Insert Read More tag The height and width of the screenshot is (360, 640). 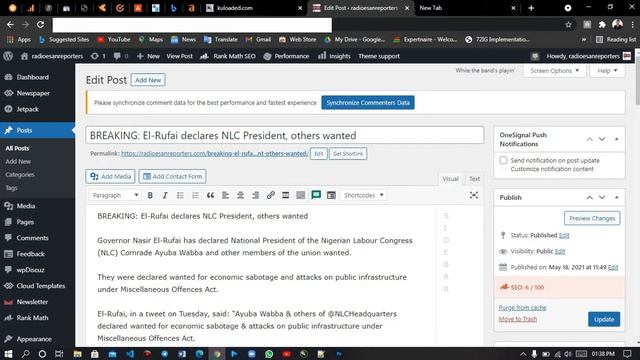[x=286, y=196]
